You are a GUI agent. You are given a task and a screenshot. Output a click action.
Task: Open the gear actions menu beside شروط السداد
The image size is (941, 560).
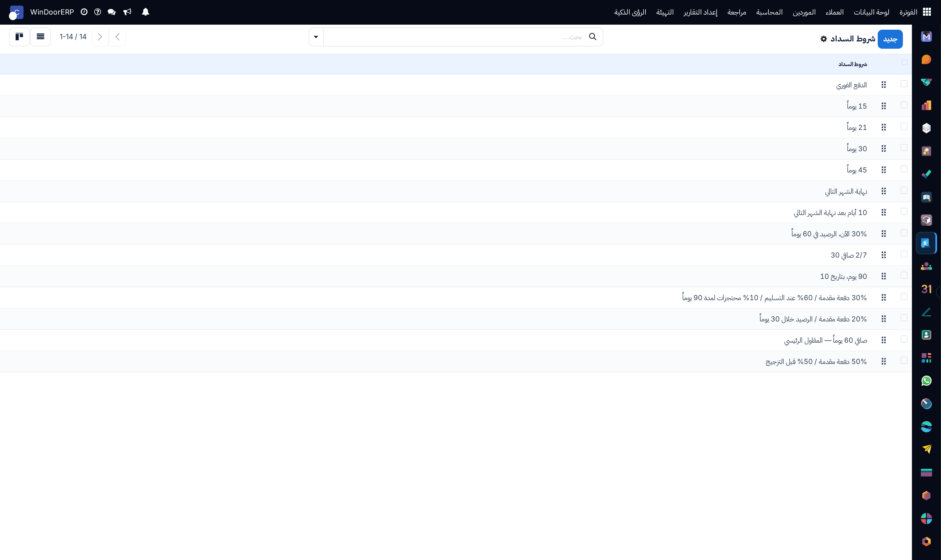point(824,39)
